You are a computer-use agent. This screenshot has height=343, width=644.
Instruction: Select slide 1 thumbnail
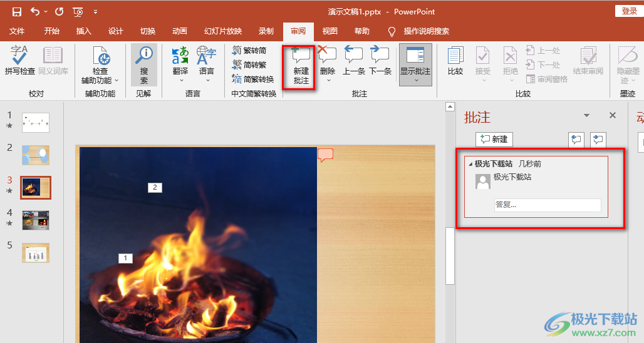click(x=36, y=122)
